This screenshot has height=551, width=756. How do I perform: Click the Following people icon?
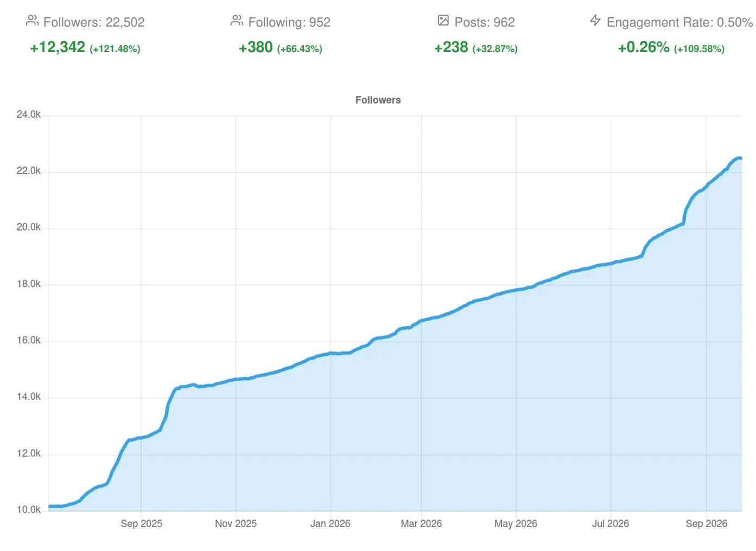237,21
